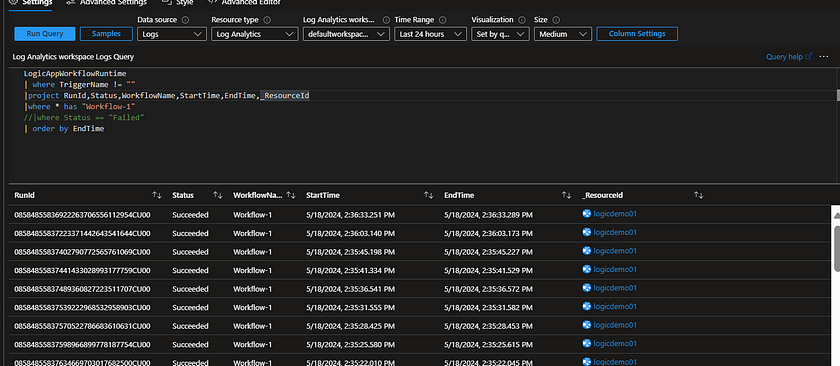Open the Query help link

coord(789,56)
